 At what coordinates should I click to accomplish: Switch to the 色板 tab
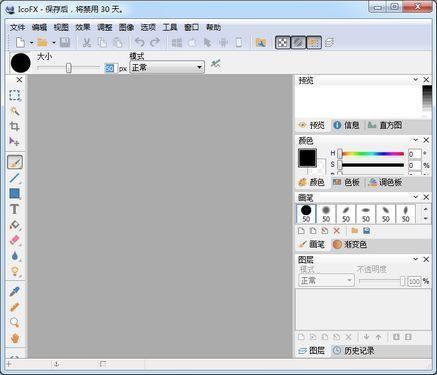point(347,182)
